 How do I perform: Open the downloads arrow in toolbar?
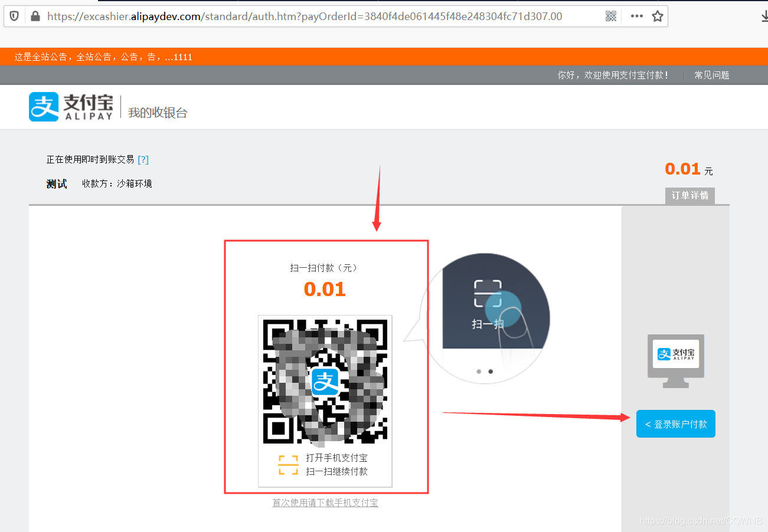[764, 17]
